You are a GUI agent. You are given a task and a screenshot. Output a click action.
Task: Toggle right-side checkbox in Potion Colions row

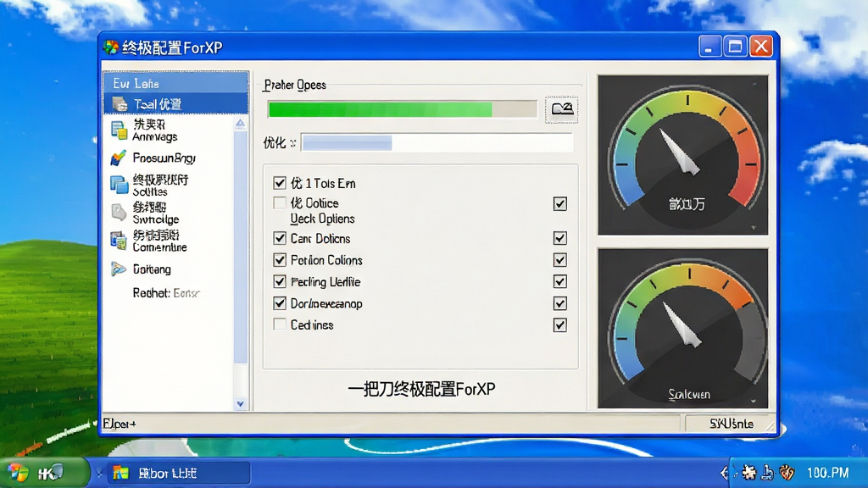coord(559,259)
